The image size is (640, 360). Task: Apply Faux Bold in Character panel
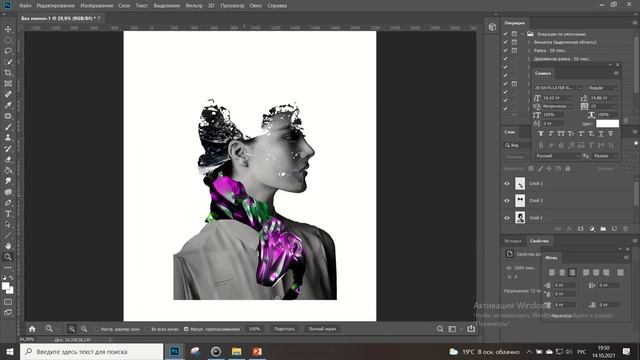[541, 133]
